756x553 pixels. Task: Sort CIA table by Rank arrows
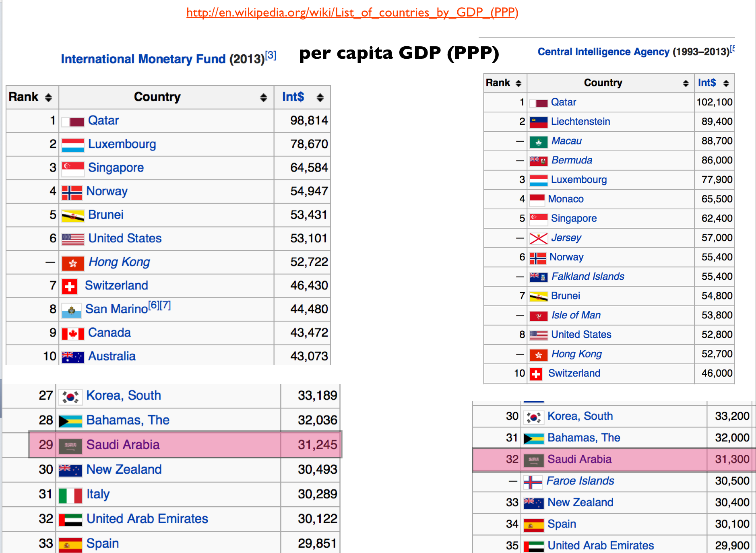click(518, 83)
